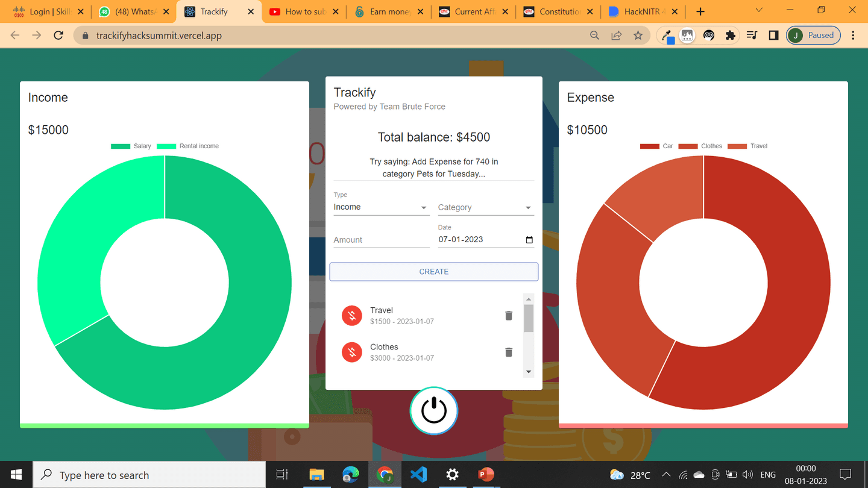Screen dimensions: 868x488
Task: Open the Type dropdown showing Income
Action: 382,207
